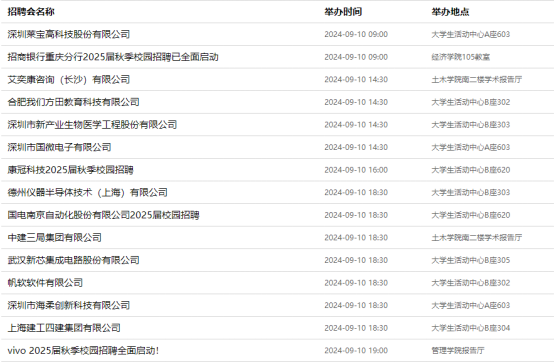Open 德州仪器半导体技术（上海）有限公司 entry
The width and height of the screenshot is (554, 362).
click(x=88, y=192)
